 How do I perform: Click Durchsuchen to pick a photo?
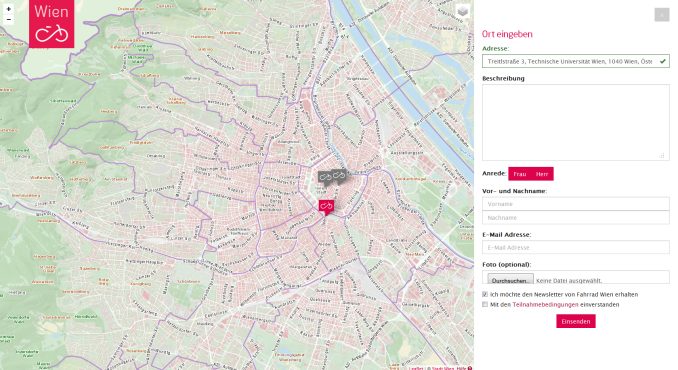click(x=510, y=279)
